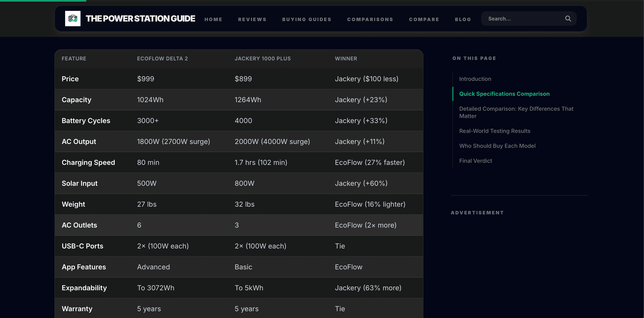Jump to the Final Verdict
Screen dimensions: 644x318
click(x=475, y=161)
